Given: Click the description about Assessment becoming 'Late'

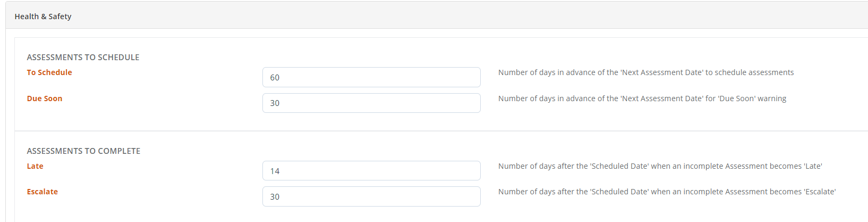Looking at the screenshot, I should click(660, 166).
